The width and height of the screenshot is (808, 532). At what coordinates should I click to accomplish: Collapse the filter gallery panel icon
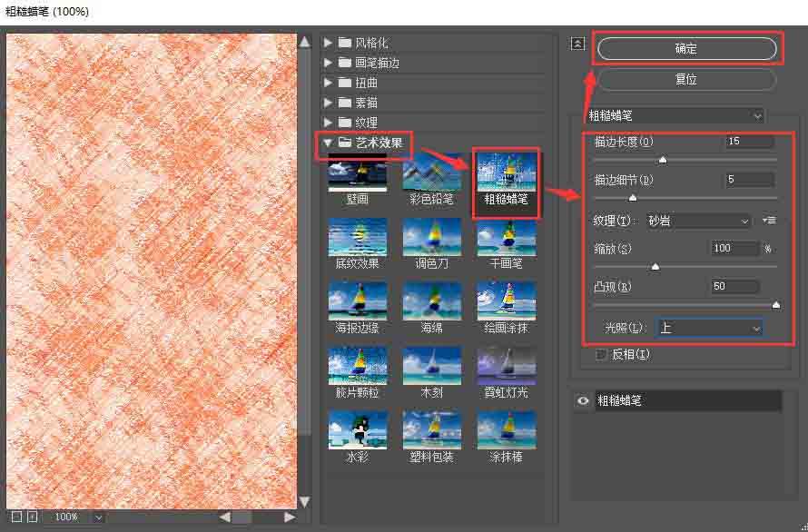point(577,44)
